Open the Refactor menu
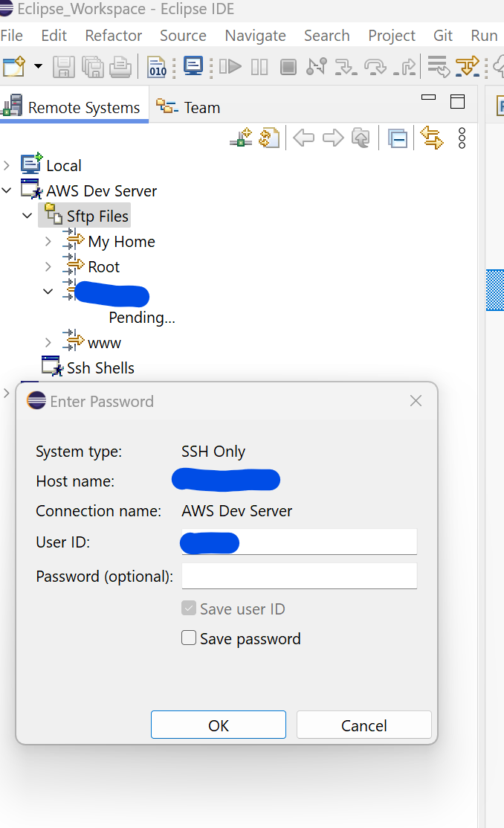 click(114, 36)
